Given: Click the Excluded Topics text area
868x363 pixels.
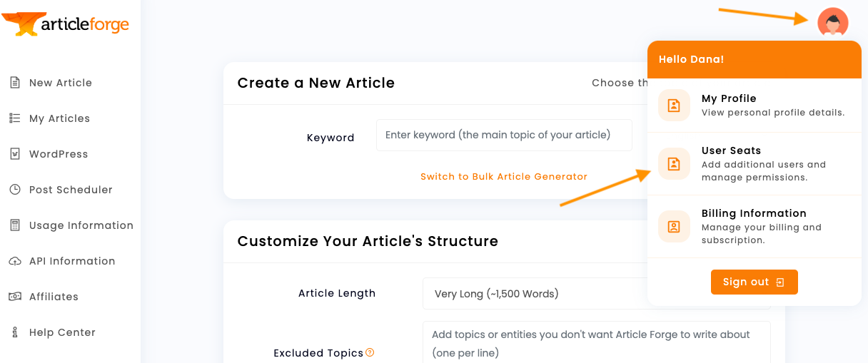Looking at the screenshot, I should click(x=596, y=342).
